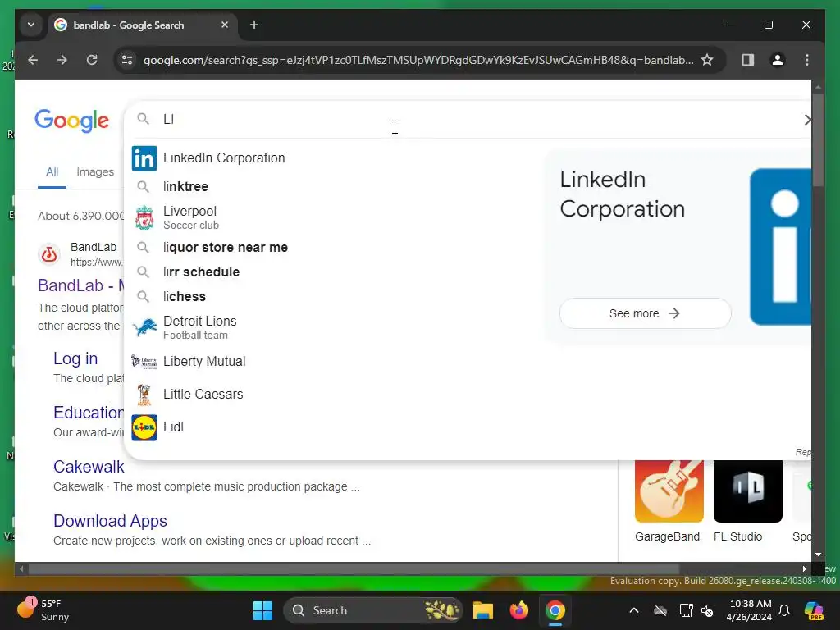Open the Windows Start menu
840x630 pixels.
point(262,610)
